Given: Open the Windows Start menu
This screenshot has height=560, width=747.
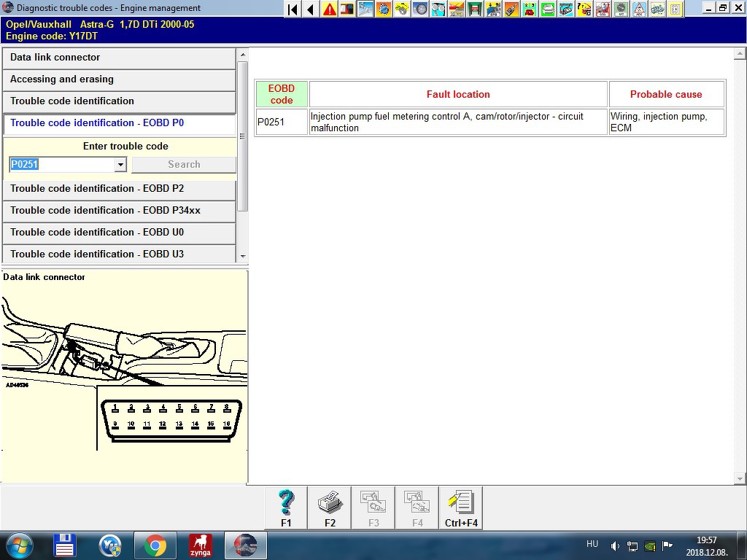Looking at the screenshot, I should [20, 545].
